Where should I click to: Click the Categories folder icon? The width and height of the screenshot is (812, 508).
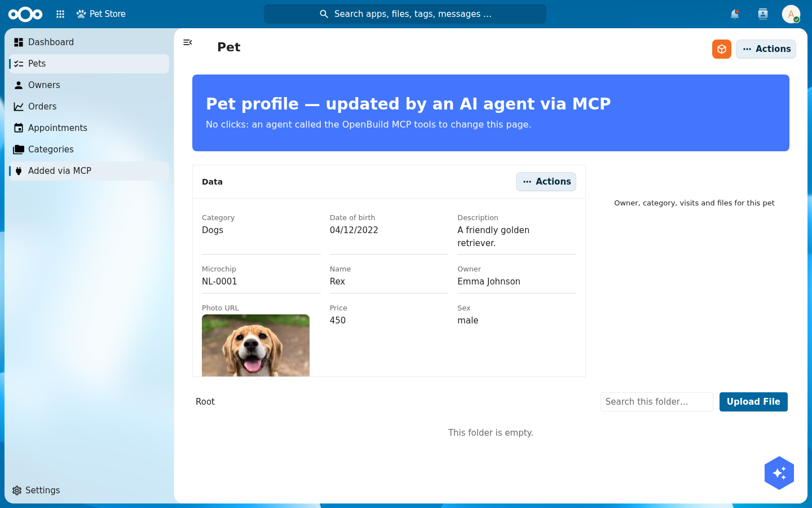[x=19, y=150]
